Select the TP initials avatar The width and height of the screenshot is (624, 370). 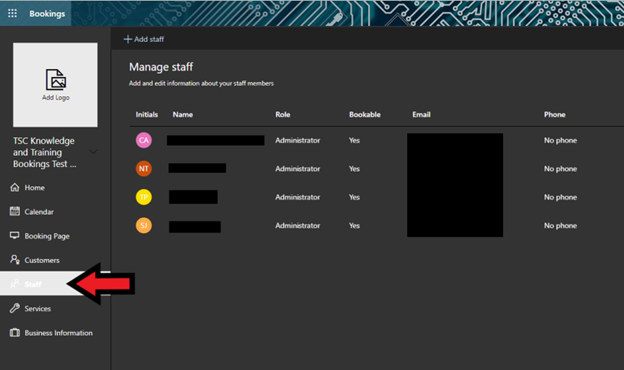coord(144,197)
